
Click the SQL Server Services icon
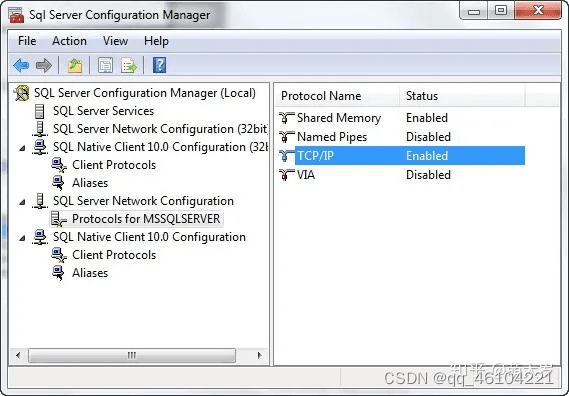click(x=40, y=111)
